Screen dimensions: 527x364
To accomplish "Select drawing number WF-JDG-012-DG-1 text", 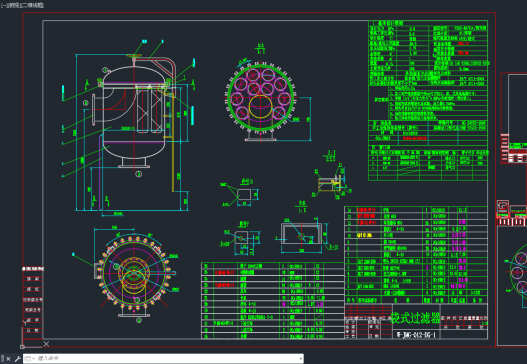I will 416,335.
